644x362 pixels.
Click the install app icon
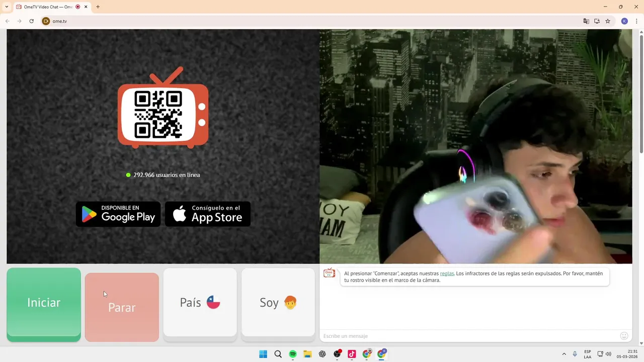pos(597,21)
